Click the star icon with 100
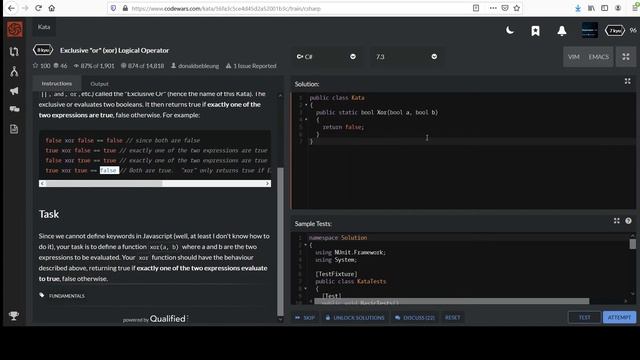 [x=36, y=65]
